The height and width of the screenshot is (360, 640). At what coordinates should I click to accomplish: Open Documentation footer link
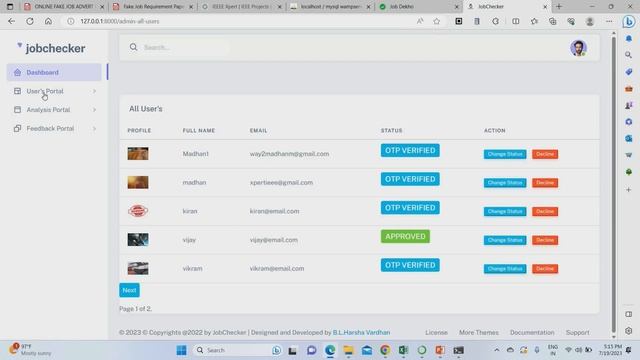pyautogui.click(x=532, y=333)
